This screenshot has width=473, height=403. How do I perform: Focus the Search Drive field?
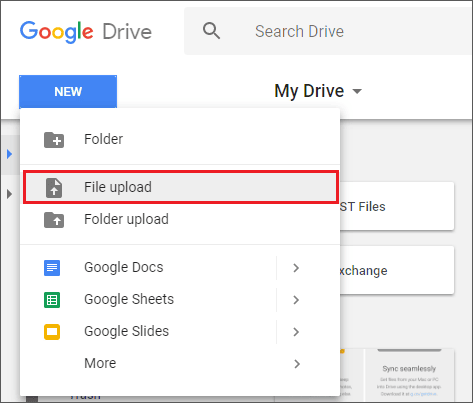(x=329, y=31)
